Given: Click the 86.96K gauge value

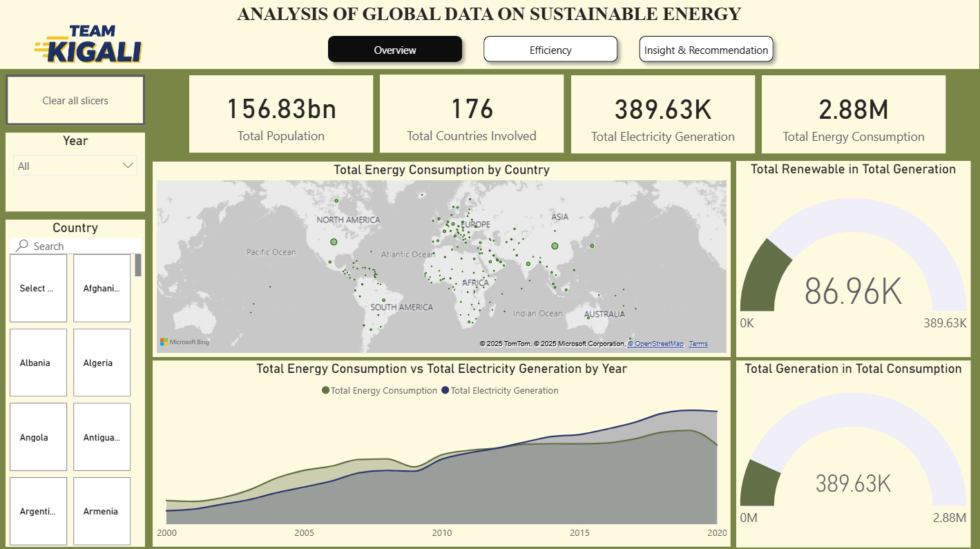Looking at the screenshot, I should point(854,291).
